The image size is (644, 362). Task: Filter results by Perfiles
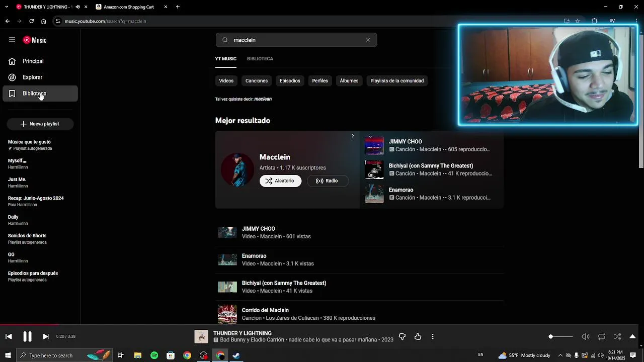320,80
